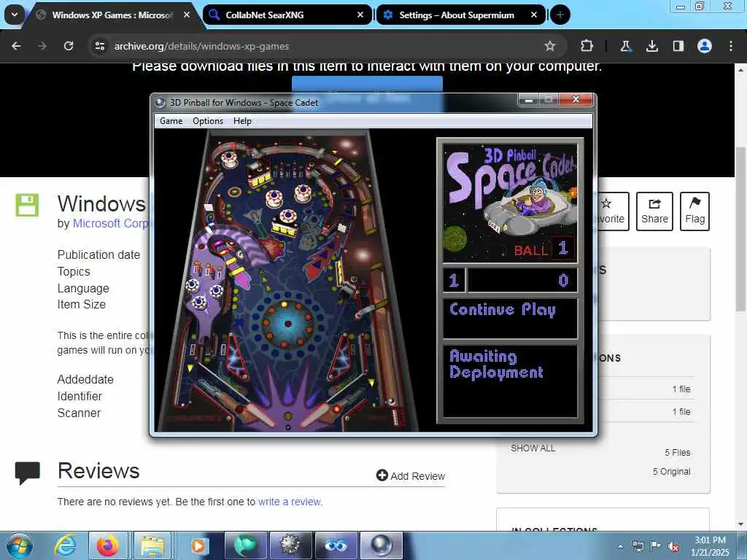Open the browser extensions puzzle icon
The height and width of the screenshot is (560, 747).
pos(587,46)
